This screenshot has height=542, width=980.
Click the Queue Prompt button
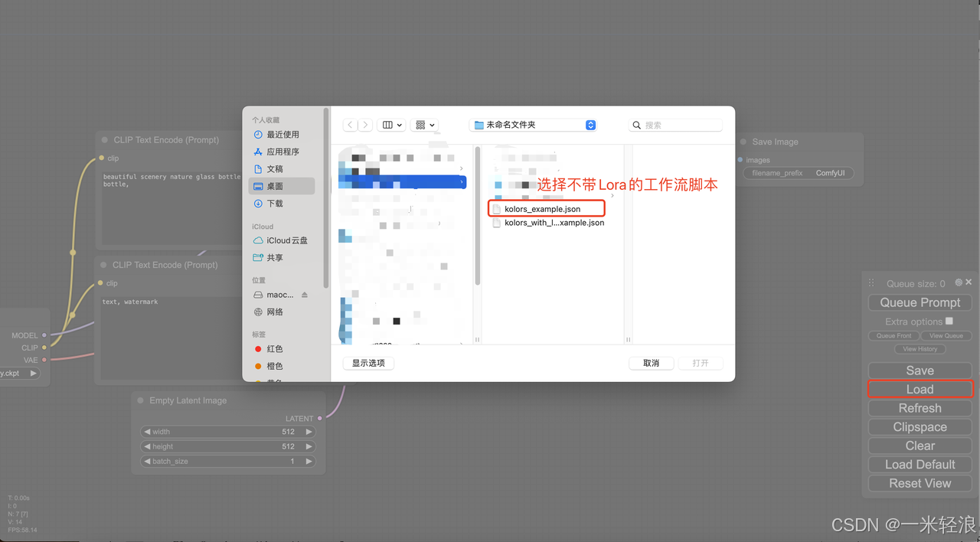click(x=919, y=302)
